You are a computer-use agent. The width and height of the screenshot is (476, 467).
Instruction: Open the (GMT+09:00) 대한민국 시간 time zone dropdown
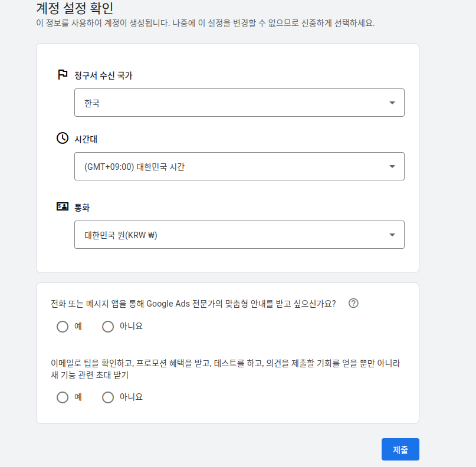[239, 166]
